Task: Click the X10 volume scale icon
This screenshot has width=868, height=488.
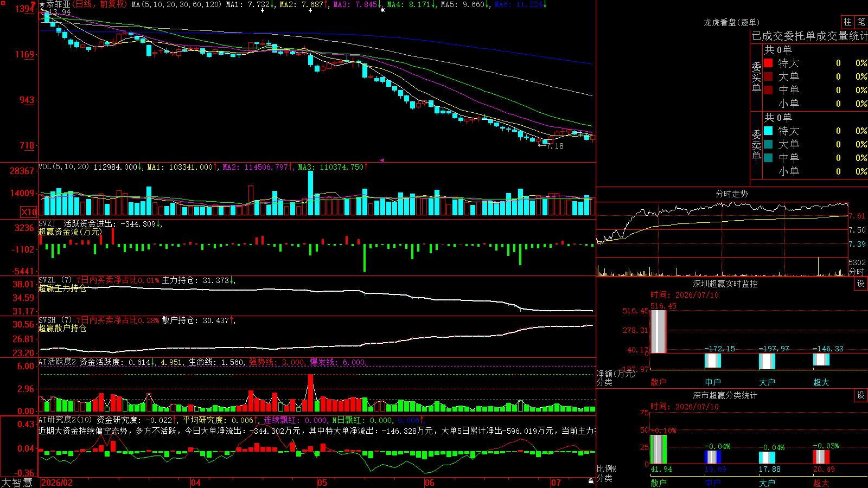Action: point(29,212)
